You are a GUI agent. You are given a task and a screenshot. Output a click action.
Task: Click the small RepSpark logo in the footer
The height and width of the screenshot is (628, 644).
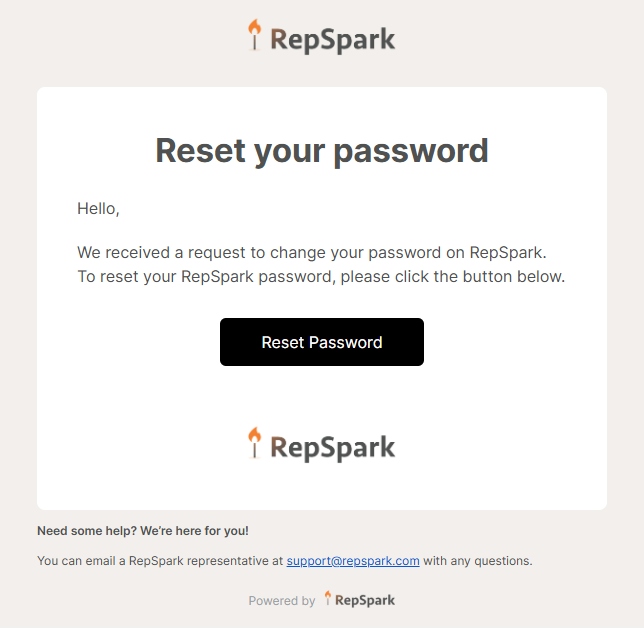pos(359,599)
